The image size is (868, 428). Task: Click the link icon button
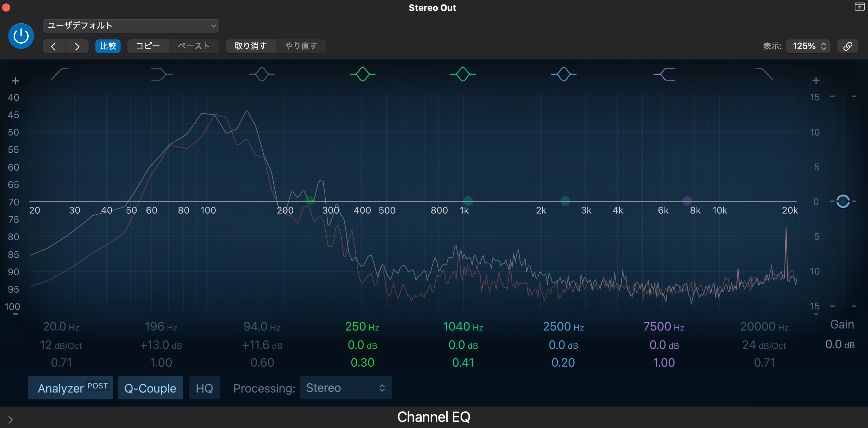pos(848,46)
